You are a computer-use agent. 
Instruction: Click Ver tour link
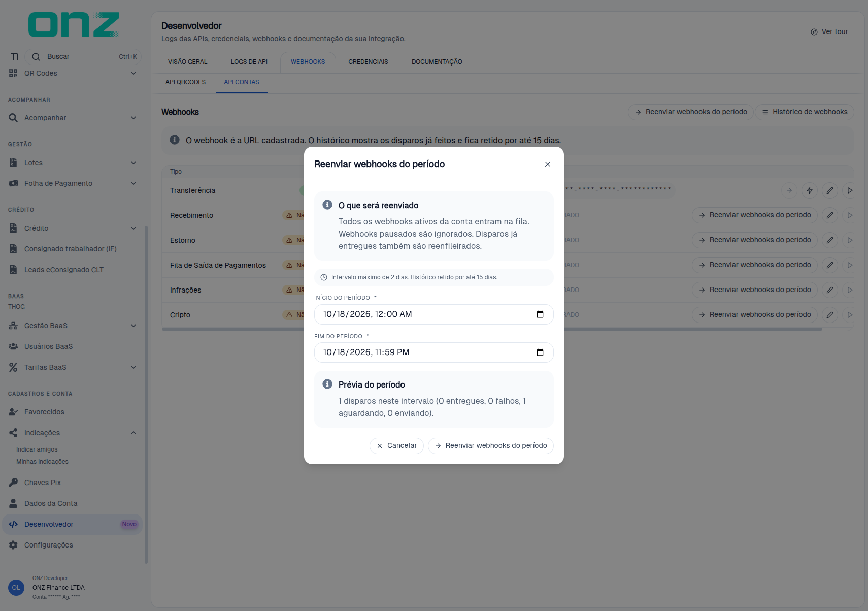[x=829, y=31]
